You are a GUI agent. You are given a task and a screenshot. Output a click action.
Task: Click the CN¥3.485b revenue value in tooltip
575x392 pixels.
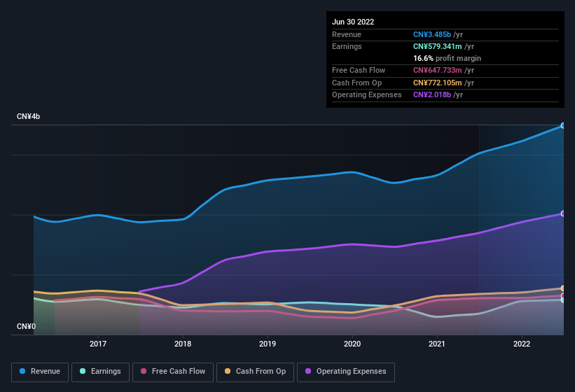click(432, 34)
